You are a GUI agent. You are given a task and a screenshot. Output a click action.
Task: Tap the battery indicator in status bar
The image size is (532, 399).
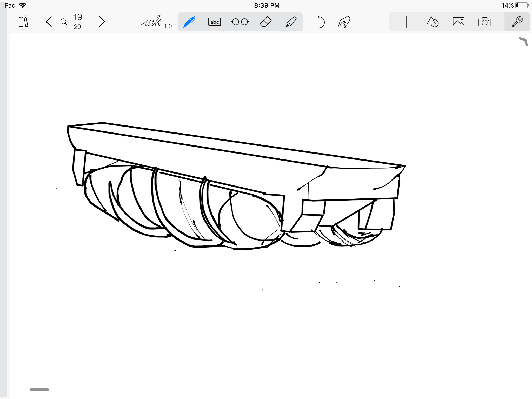pos(522,5)
